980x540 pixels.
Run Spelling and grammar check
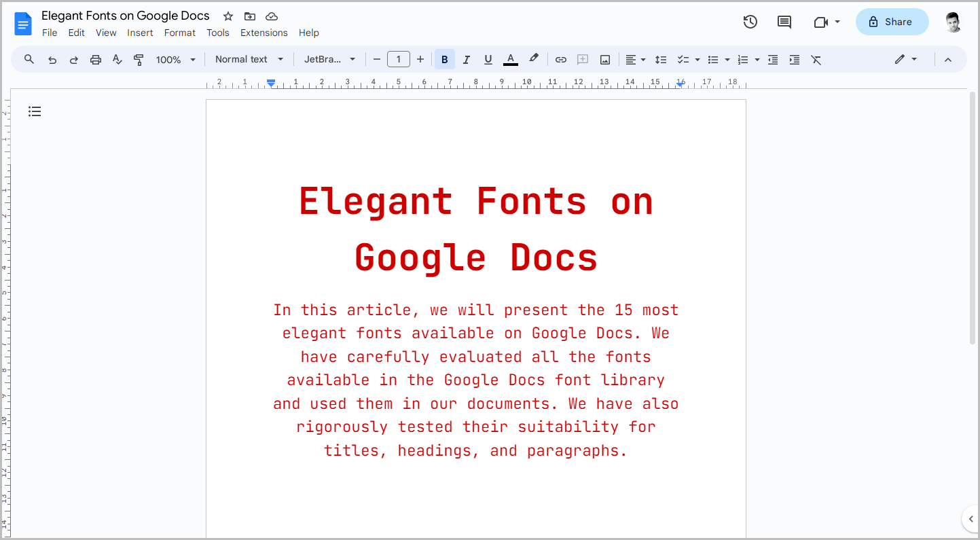[x=117, y=59]
